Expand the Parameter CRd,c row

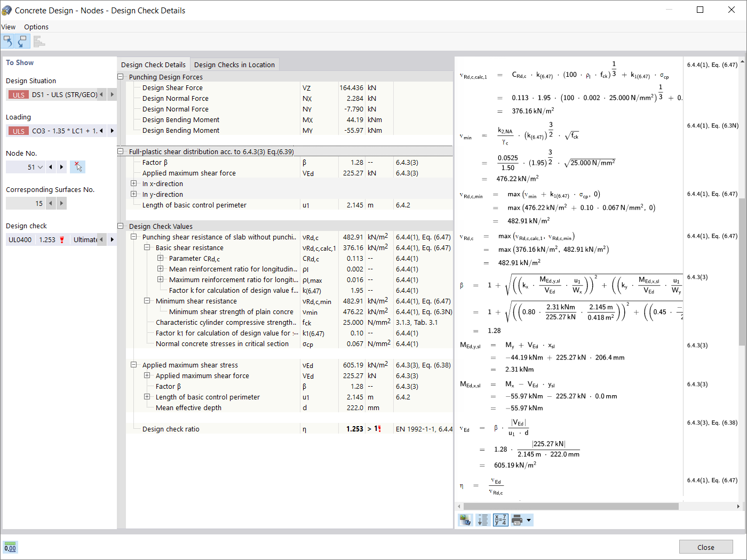click(x=161, y=258)
